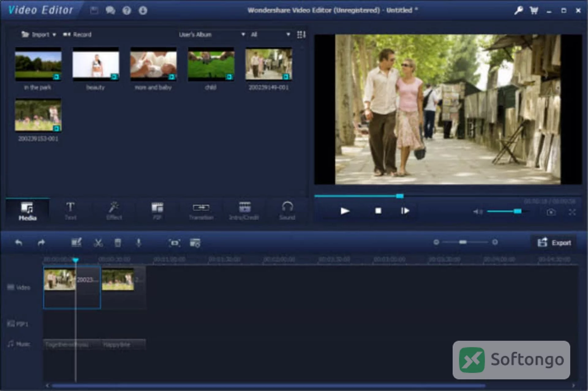
Task: Open the User's Album dropdown
Action: pyautogui.click(x=212, y=35)
